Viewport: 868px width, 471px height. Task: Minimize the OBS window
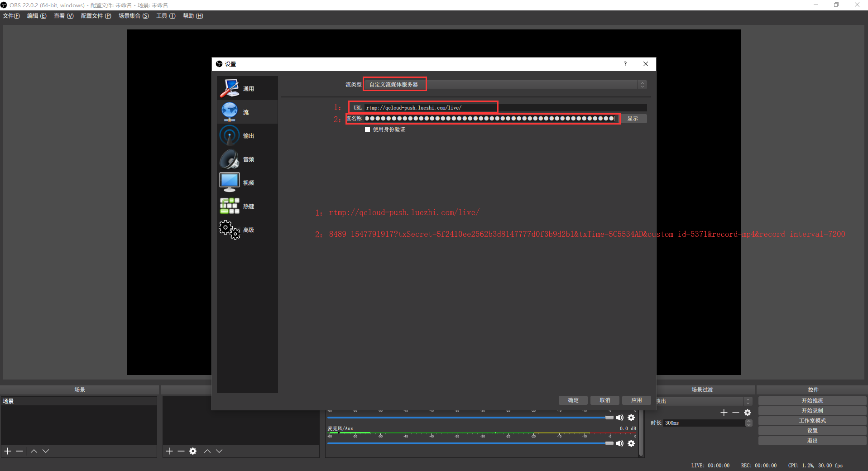tap(816, 5)
